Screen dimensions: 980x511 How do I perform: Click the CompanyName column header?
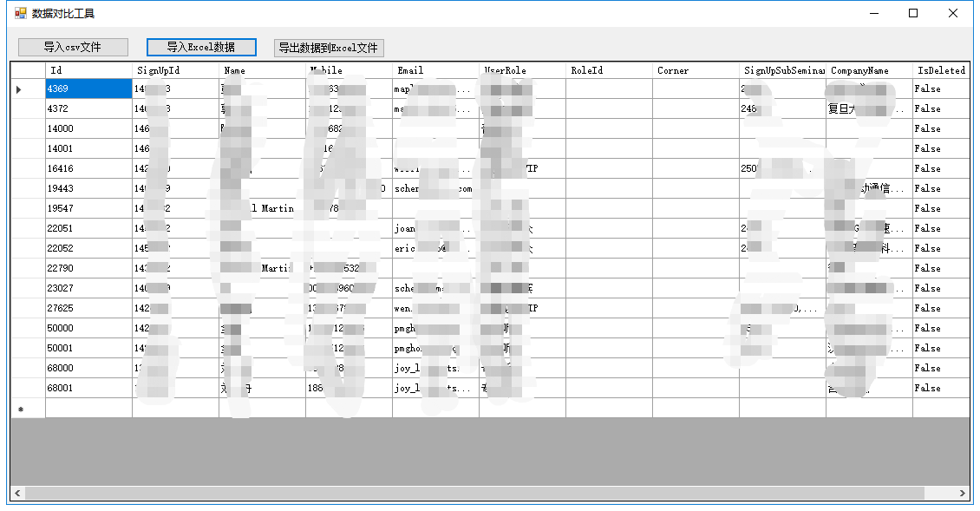869,70
